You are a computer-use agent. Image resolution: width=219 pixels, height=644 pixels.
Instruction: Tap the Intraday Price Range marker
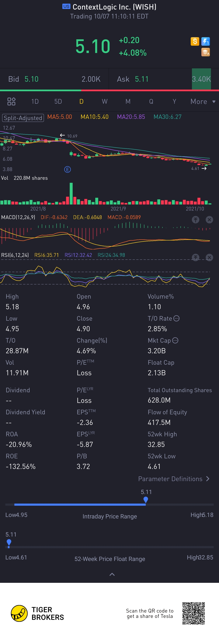click(x=146, y=499)
